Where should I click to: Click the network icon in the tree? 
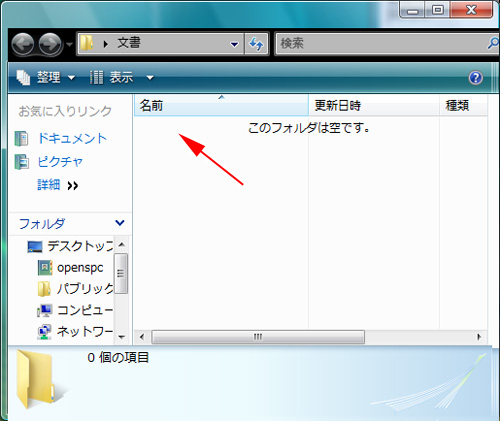pos(44,332)
